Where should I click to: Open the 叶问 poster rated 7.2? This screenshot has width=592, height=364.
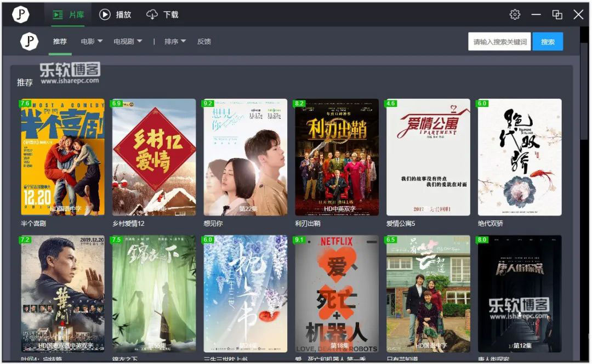[x=62, y=294]
